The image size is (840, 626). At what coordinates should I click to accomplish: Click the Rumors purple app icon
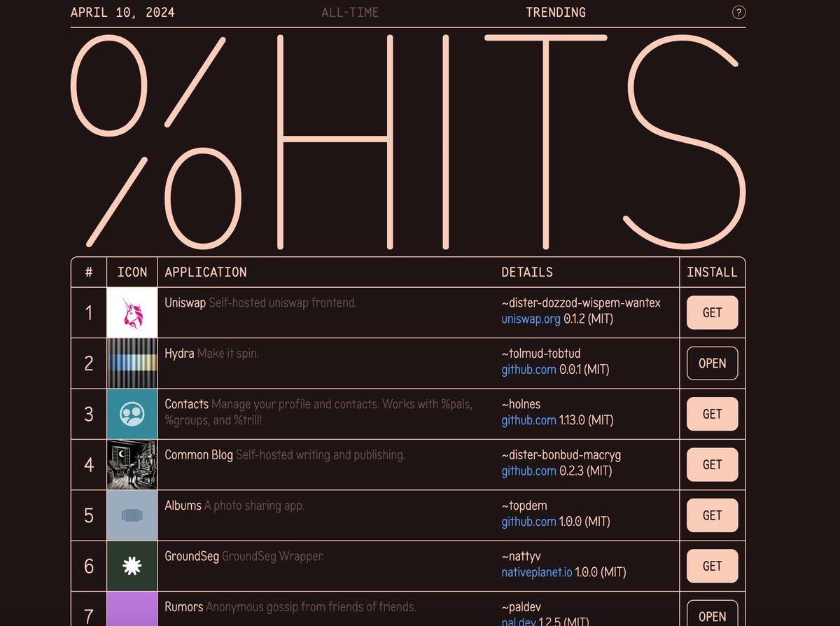[x=132, y=609]
